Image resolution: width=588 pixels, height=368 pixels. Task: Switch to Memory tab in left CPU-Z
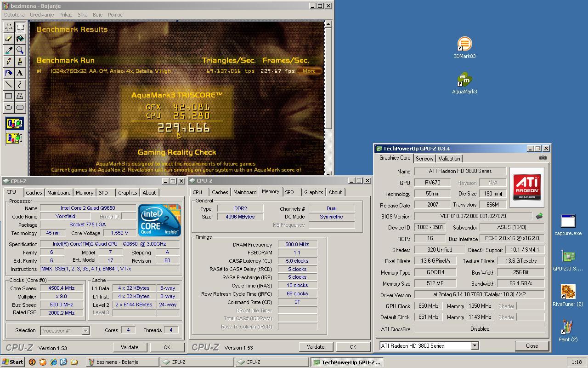pos(85,193)
